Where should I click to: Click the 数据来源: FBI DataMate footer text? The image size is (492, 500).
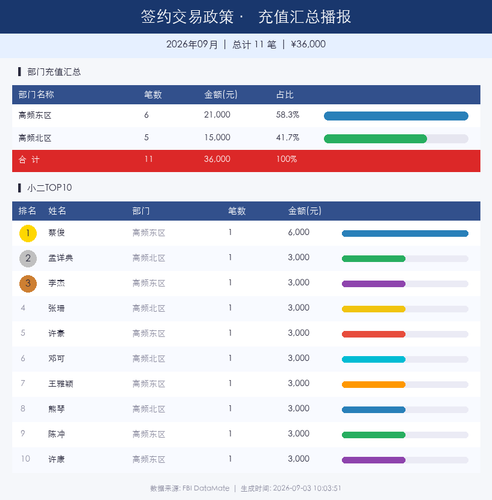coord(190,489)
